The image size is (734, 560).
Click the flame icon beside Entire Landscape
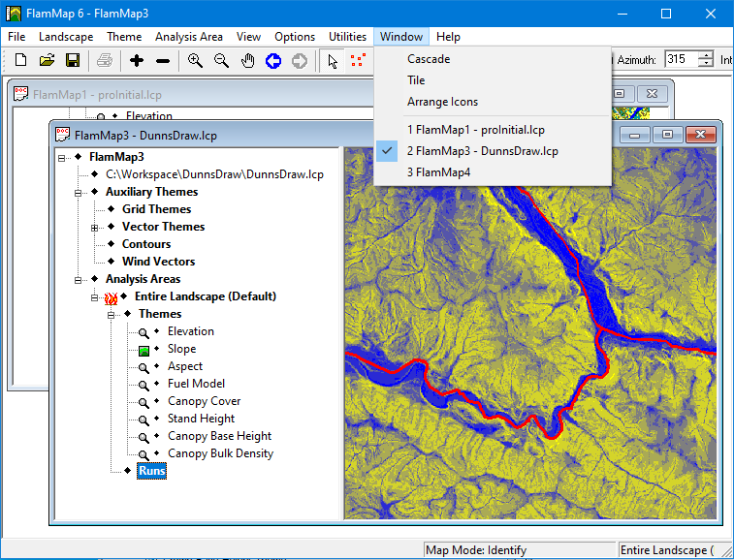click(111, 298)
